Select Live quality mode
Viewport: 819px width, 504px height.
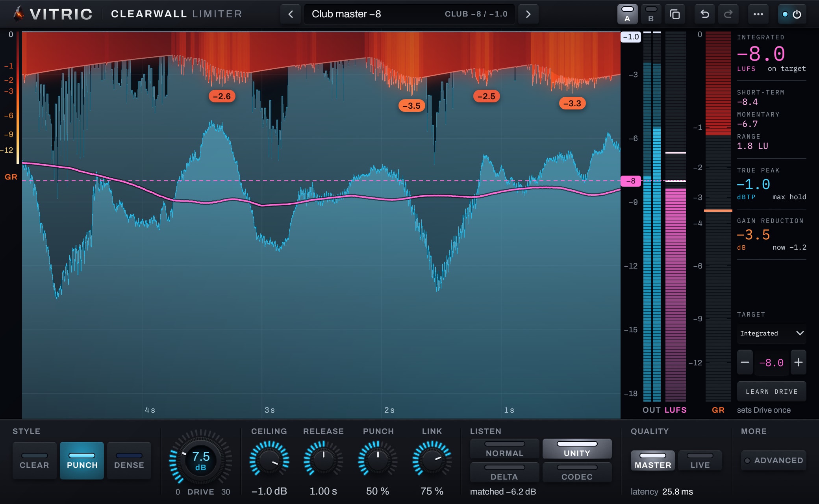tap(700, 460)
